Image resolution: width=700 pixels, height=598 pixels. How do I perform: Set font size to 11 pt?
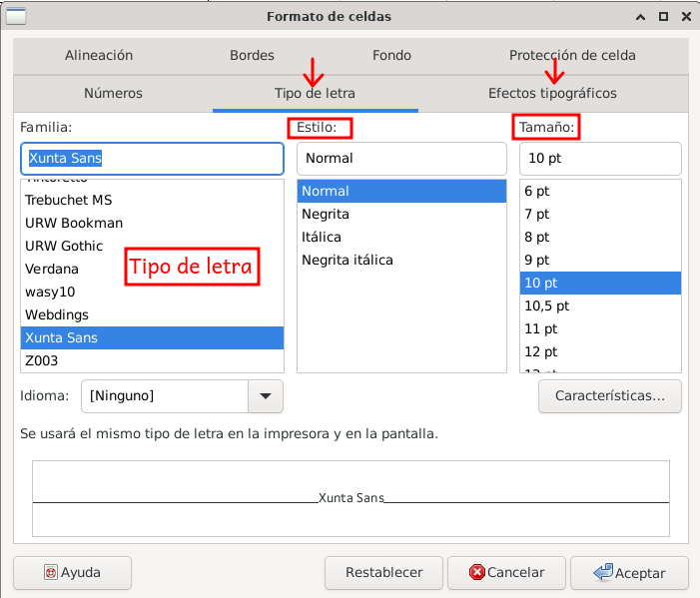[600, 328]
